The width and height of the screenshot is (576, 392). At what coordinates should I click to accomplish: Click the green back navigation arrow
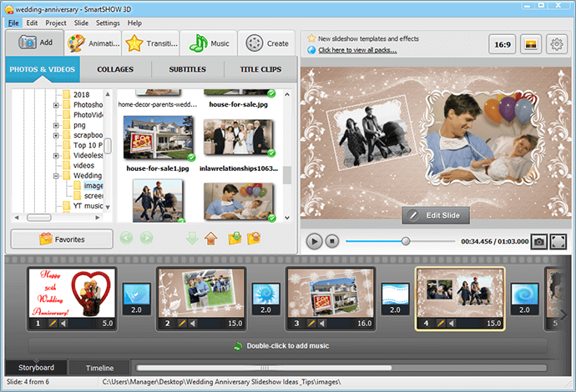[x=126, y=239]
